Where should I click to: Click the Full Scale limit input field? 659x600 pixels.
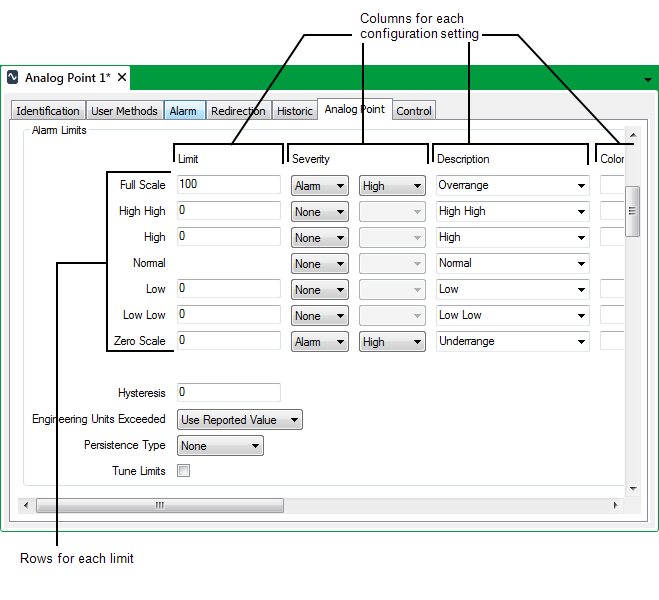click(228, 185)
